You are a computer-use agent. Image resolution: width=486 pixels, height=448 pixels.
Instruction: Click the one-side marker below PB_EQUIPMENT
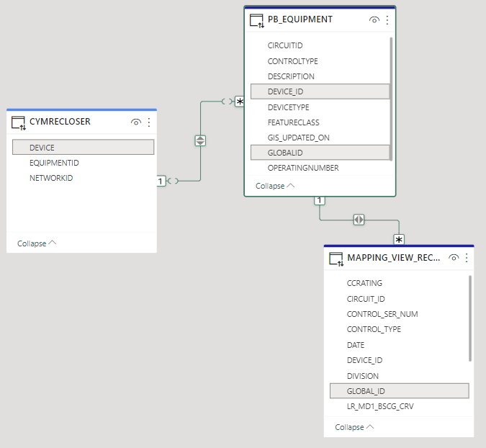[x=320, y=200]
